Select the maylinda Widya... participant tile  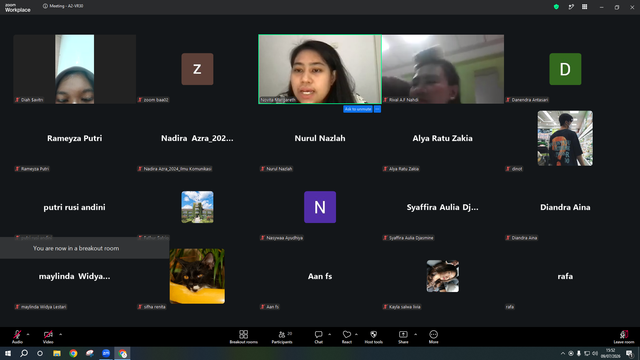(75, 276)
